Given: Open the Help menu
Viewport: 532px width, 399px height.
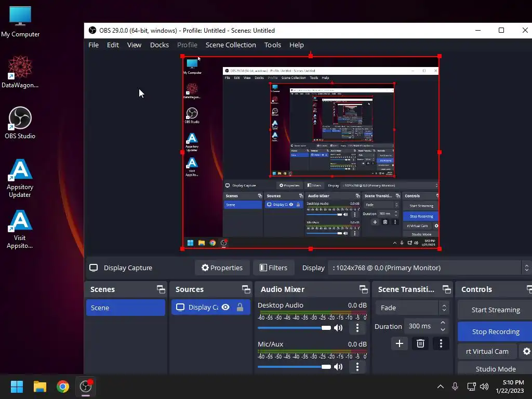Looking at the screenshot, I should [297, 45].
